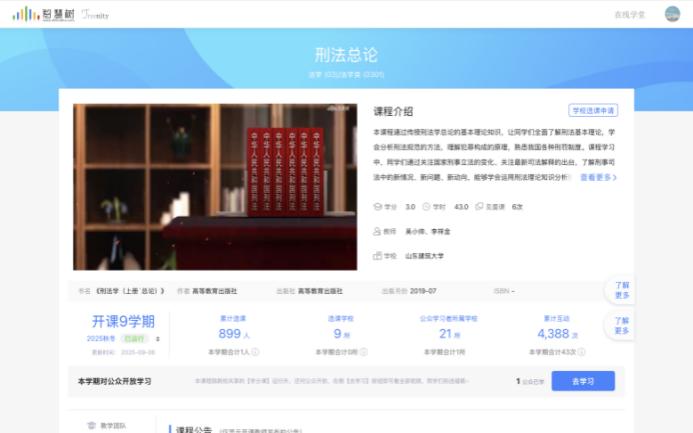Screen dimensions: 693x433
Task: Open the upper 了解更多 side tab
Action: click(x=621, y=290)
